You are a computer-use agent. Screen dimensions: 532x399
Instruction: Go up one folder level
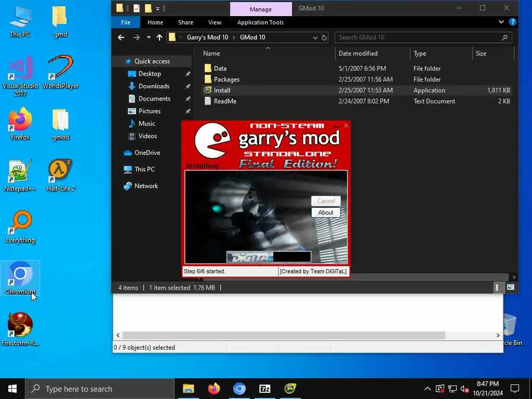pos(159,37)
